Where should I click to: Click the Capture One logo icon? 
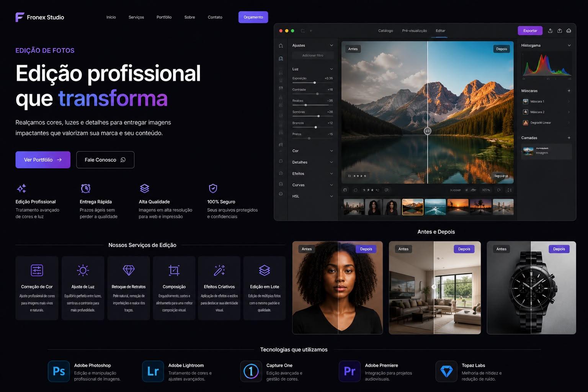click(x=251, y=371)
